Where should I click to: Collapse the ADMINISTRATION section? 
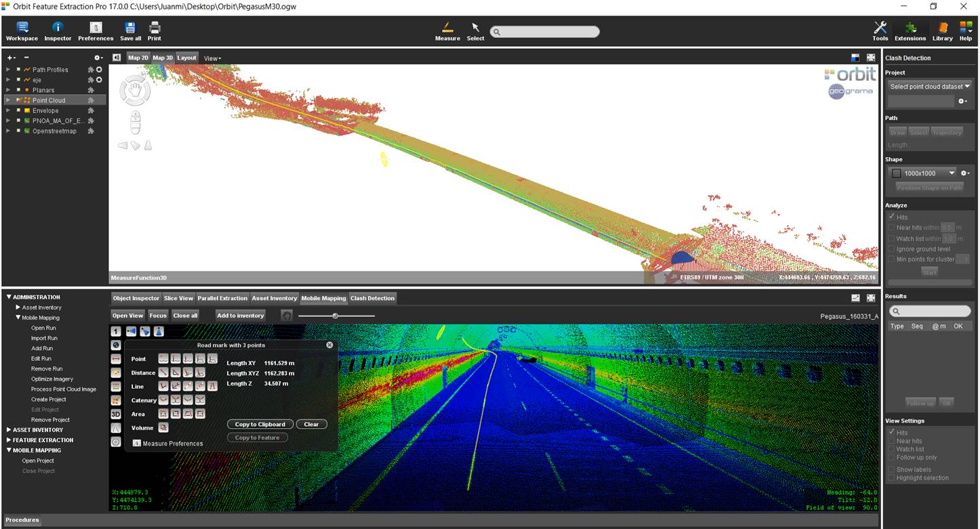[x=9, y=297]
